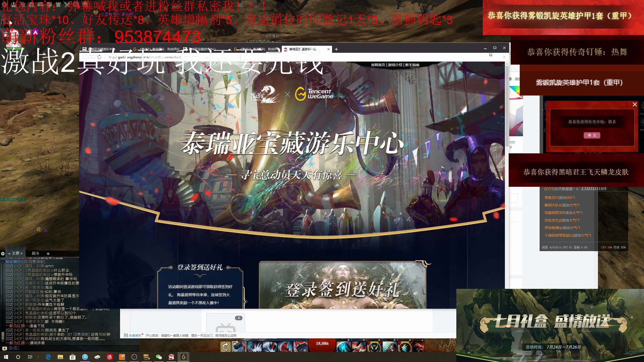Viewport: 644px width, 362px height.
Task: Click the browser address bar
Action: [x=176, y=57]
